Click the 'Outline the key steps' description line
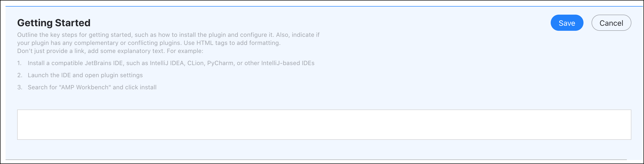Screen dimensions: 644x164 tap(168, 35)
